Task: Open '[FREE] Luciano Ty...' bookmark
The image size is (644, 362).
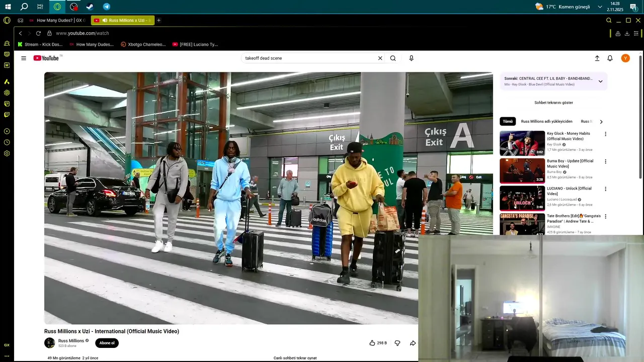Action: 195,44
